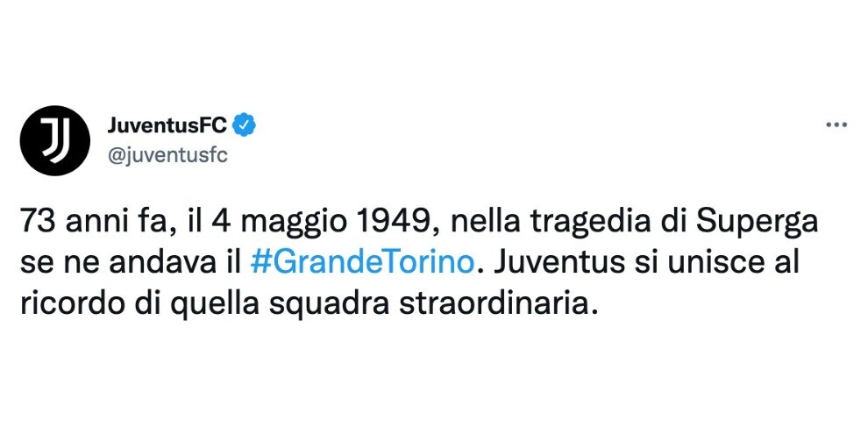
Task: Visit the @juventusfc handle
Action: point(167,156)
